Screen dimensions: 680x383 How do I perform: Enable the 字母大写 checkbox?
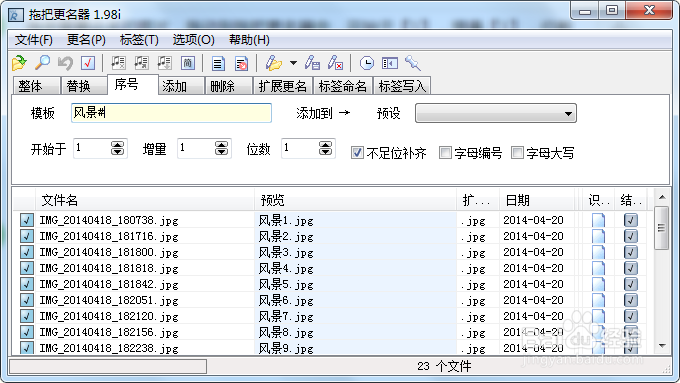[517, 153]
